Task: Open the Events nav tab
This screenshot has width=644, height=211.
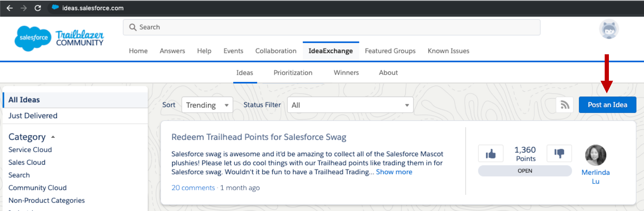Action: point(233,51)
